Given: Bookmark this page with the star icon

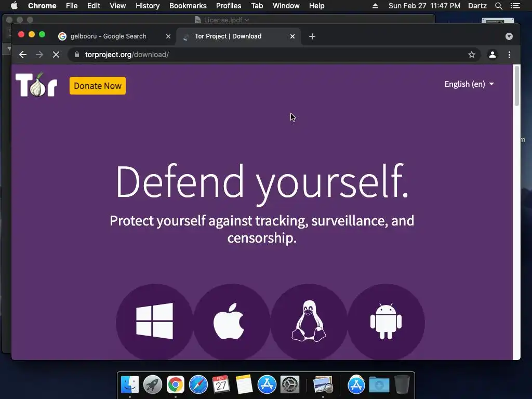Looking at the screenshot, I should tap(472, 55).
